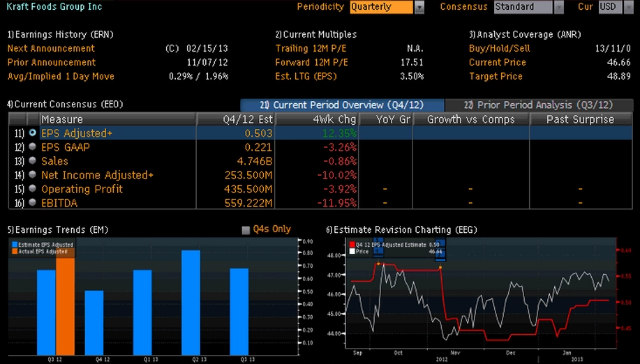Click the red Q4 12 EPS Adjusted Estimate swatch
The image size is (640, 364).
coord(352,245)
